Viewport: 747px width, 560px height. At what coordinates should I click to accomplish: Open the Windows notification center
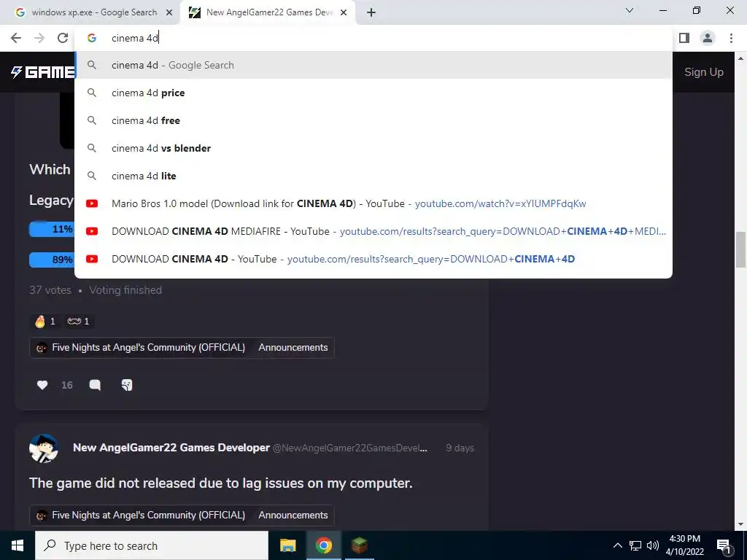724,545
